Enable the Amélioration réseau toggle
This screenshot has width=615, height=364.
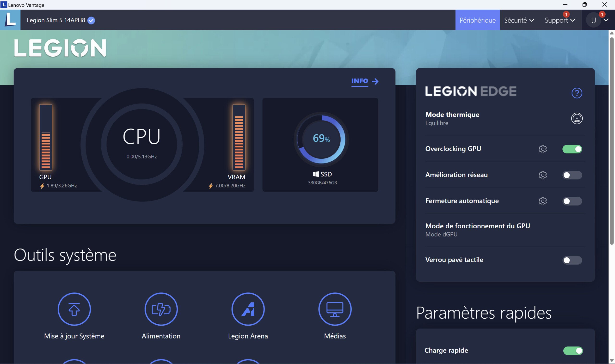(x=572, y=175)
